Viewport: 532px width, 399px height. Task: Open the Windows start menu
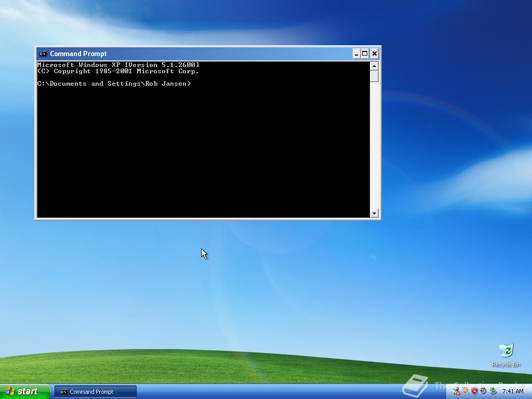tap(25, 392)
